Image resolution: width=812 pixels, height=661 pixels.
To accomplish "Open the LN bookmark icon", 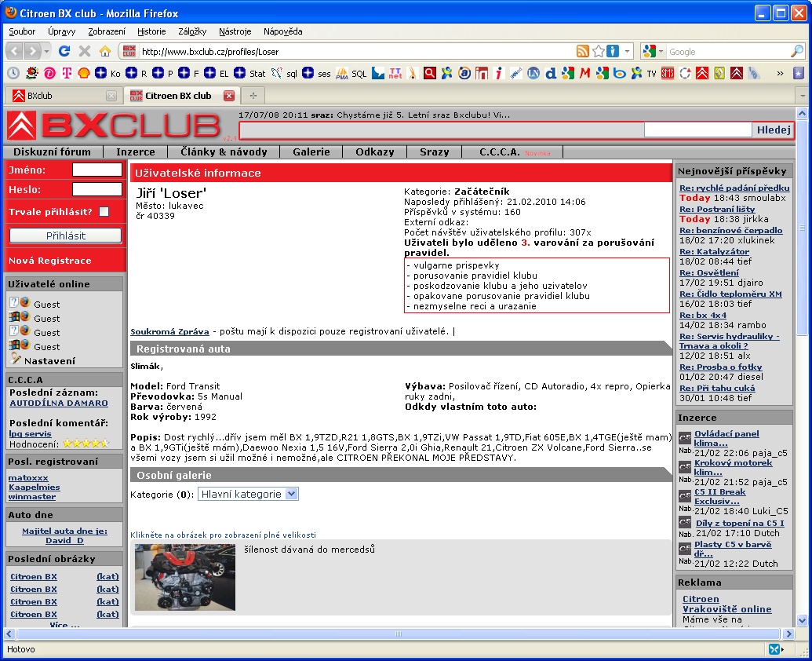I will point(533,74).
